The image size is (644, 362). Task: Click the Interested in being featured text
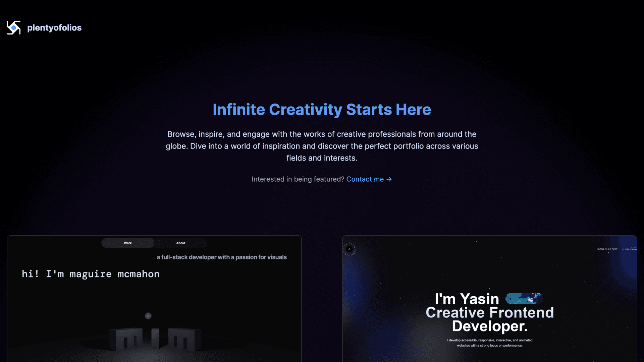tap(298, 179)
